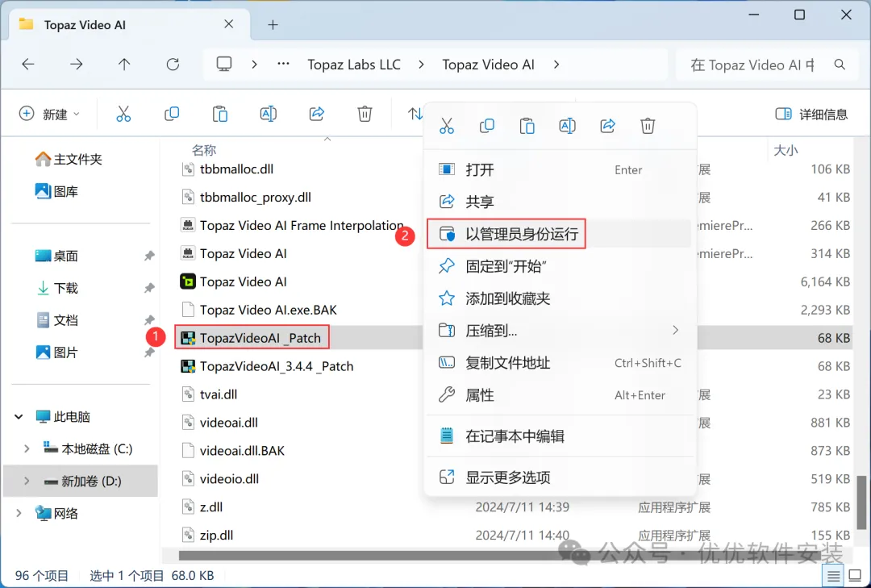Image resolution: width=871 pixels, height=588 pixels.
Task: Choose 固定到"开始" menu entry
Action: [x=561, y=266]
